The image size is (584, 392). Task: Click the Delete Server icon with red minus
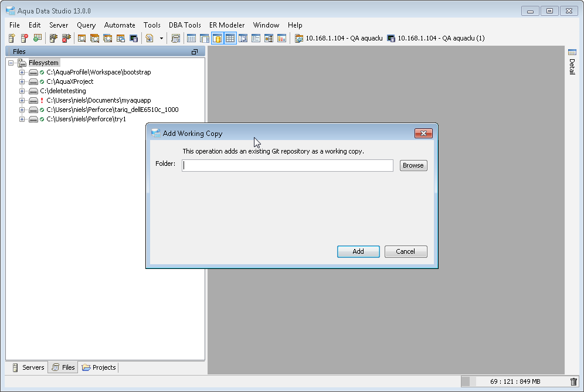coord(25,38)
